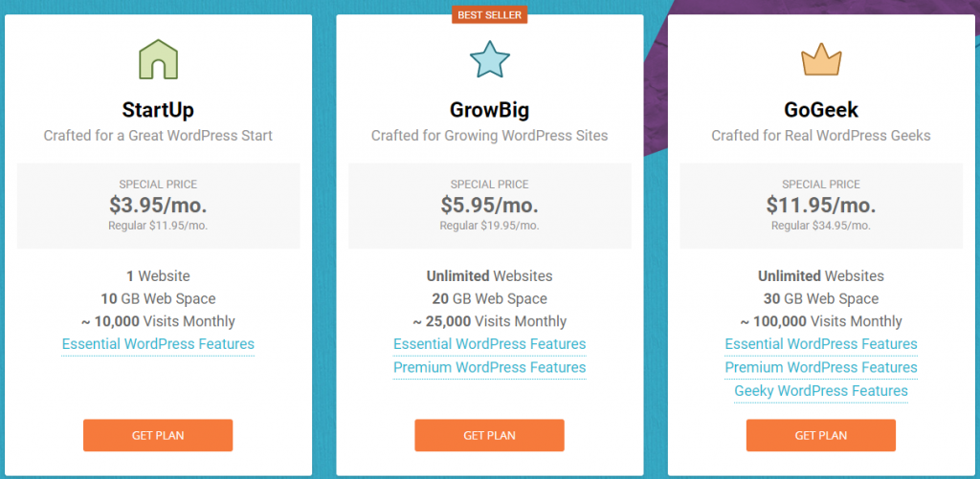980x479 pixels.
Task: Open Essential WordPress Features under StartUp
Action: click(x=158, y=343)
